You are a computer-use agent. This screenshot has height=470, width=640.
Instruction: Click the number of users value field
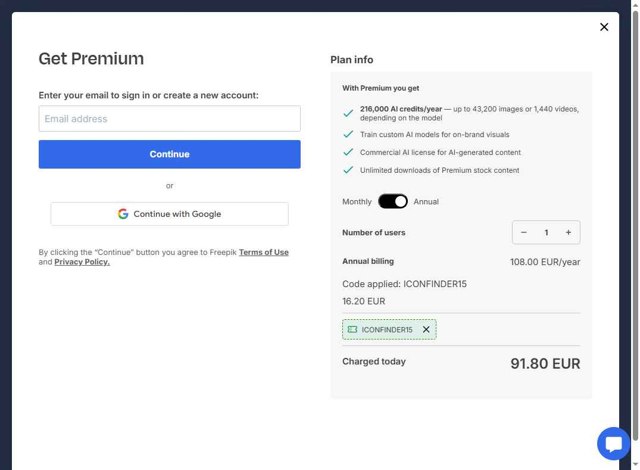(x=546, y=233)
